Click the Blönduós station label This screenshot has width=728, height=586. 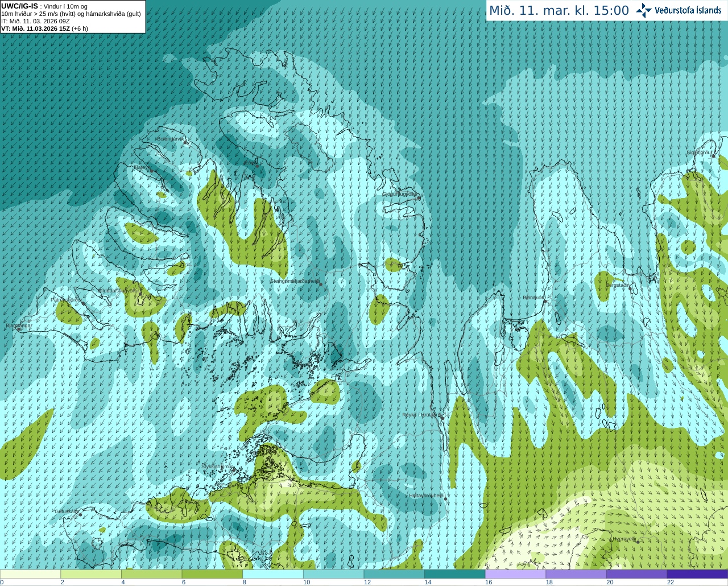tap(533, 298)
